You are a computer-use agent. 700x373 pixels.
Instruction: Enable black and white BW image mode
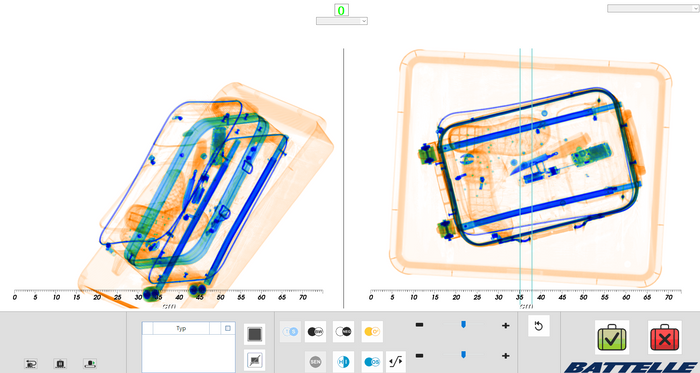315,332
